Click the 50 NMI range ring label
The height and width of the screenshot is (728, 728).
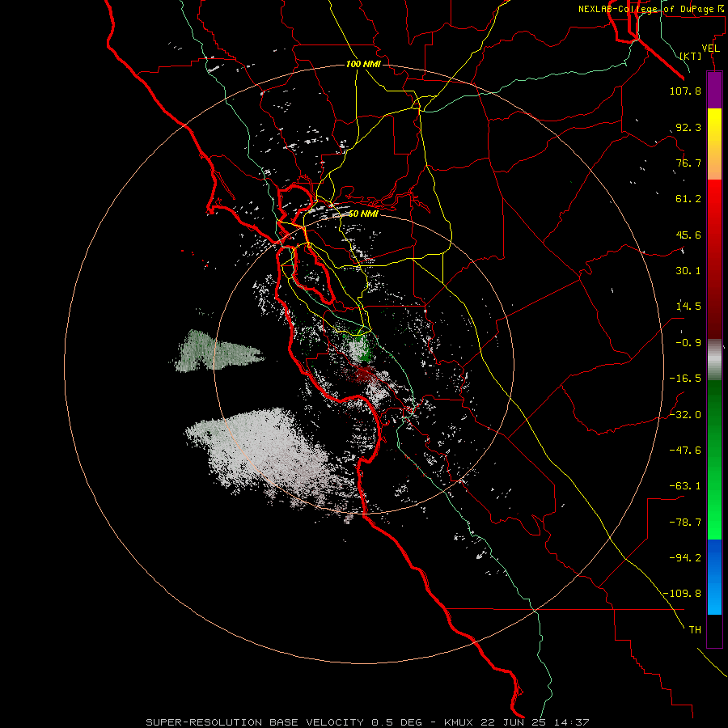363,214
